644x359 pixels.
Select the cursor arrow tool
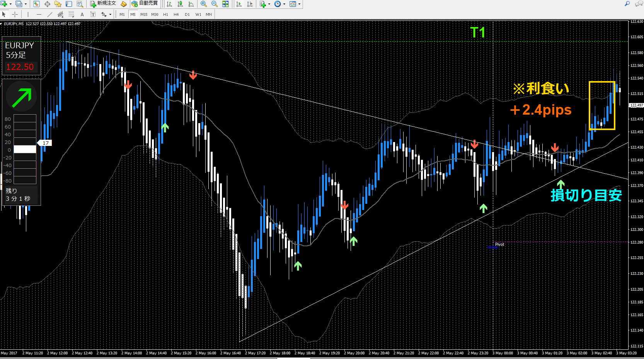[x=4, y=14]
